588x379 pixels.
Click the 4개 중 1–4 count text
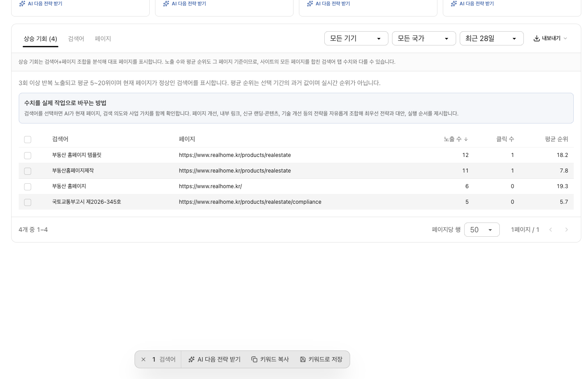click(x=33, y=230)
